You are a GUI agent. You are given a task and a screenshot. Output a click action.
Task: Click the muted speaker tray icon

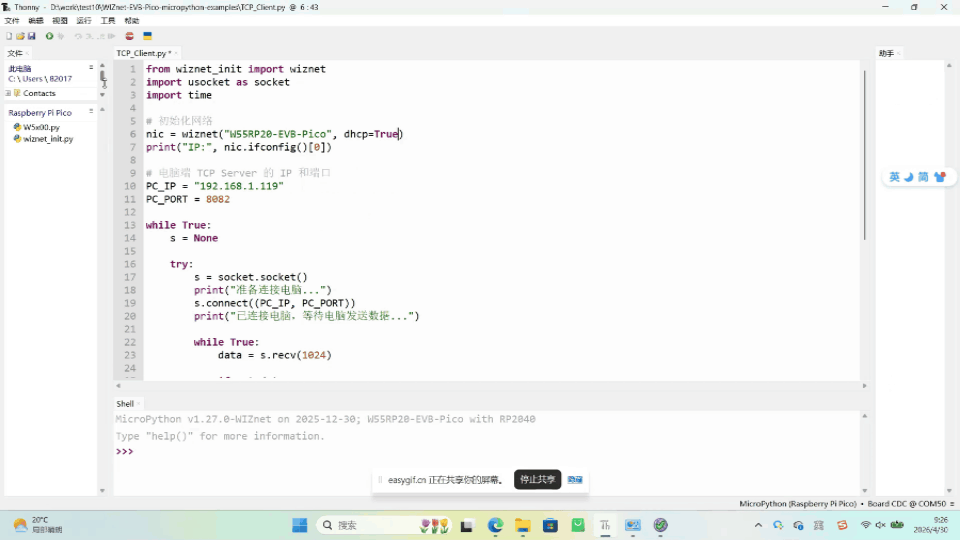click(x=880, y=525)
